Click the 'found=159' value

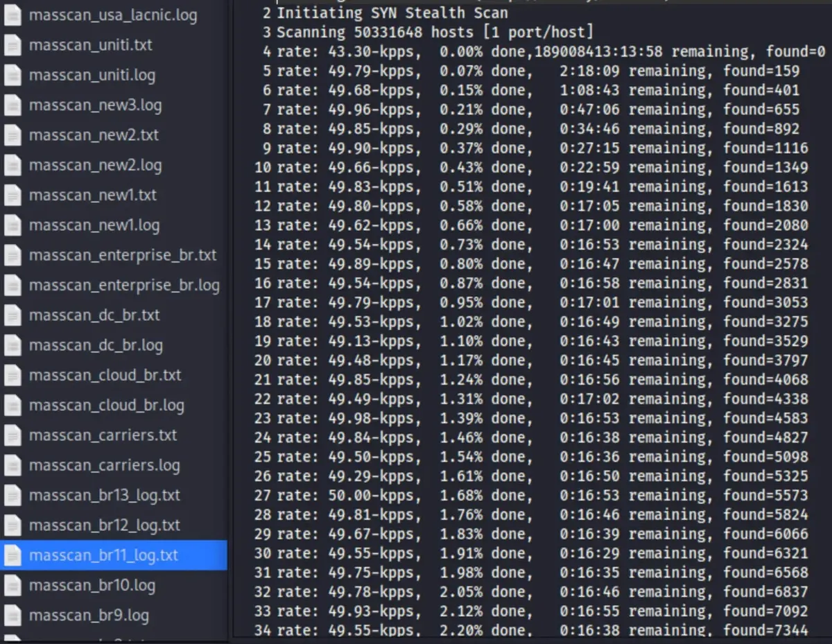click(761, 71)
